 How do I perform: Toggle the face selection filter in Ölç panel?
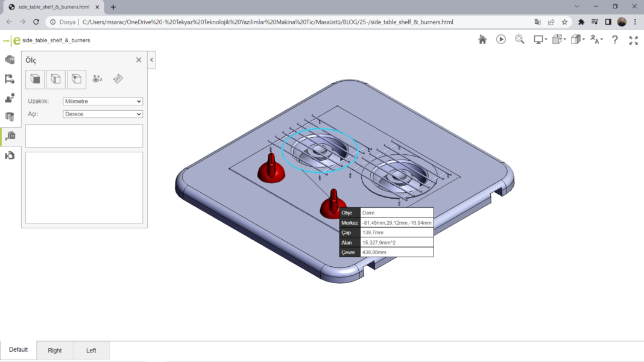pyautogui.click(x=35, y=79)
